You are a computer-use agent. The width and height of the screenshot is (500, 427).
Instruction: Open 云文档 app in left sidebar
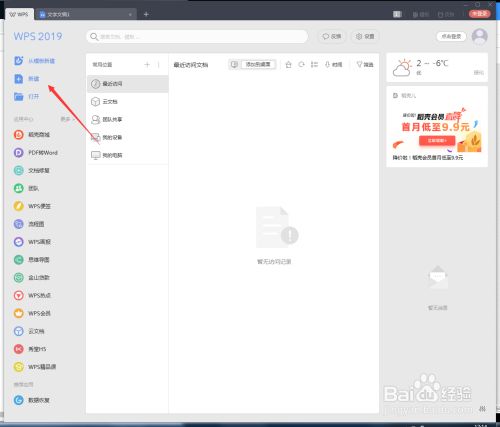(29, 331)
